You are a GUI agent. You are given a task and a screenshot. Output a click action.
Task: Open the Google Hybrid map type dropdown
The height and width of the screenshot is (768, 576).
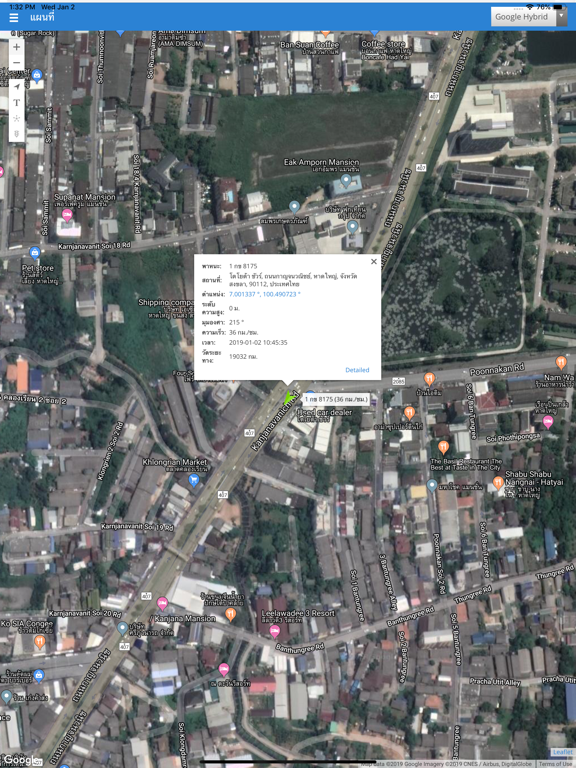(528, 17)
